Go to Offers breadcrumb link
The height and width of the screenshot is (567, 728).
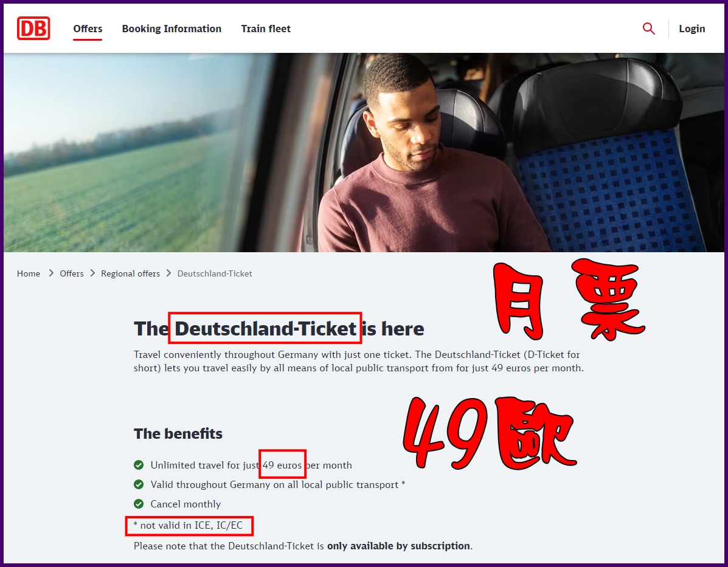click(72, 273)
